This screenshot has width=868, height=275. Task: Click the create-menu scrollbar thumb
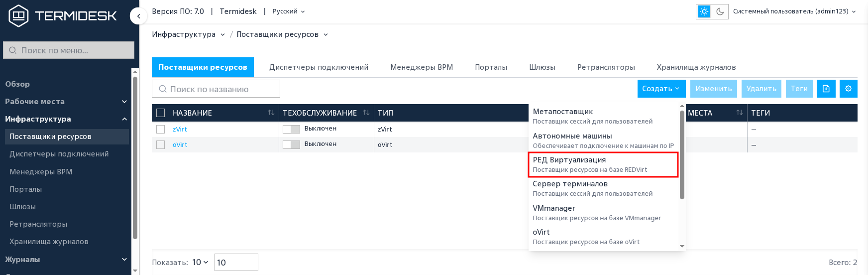point(682,154)
